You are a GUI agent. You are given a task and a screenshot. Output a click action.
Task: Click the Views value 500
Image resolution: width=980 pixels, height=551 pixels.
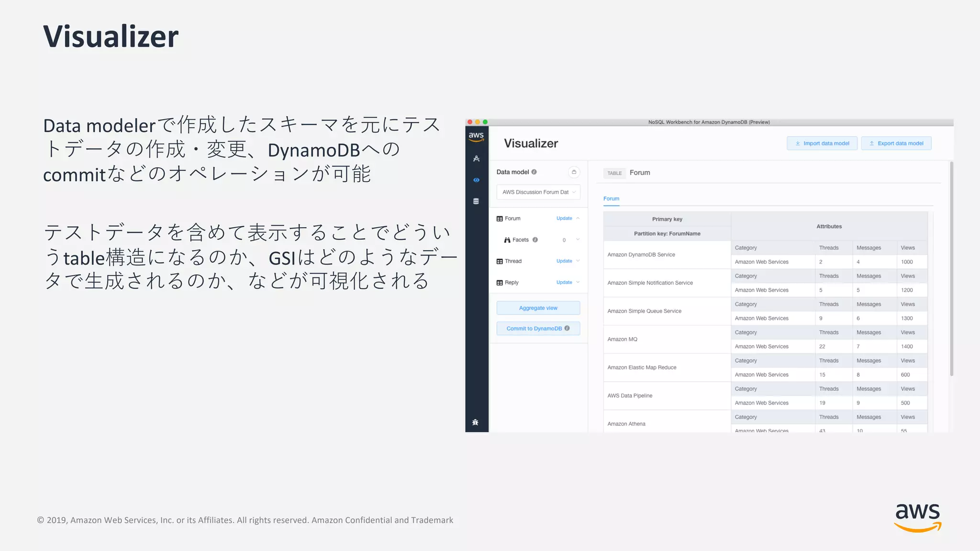(905, 403)
